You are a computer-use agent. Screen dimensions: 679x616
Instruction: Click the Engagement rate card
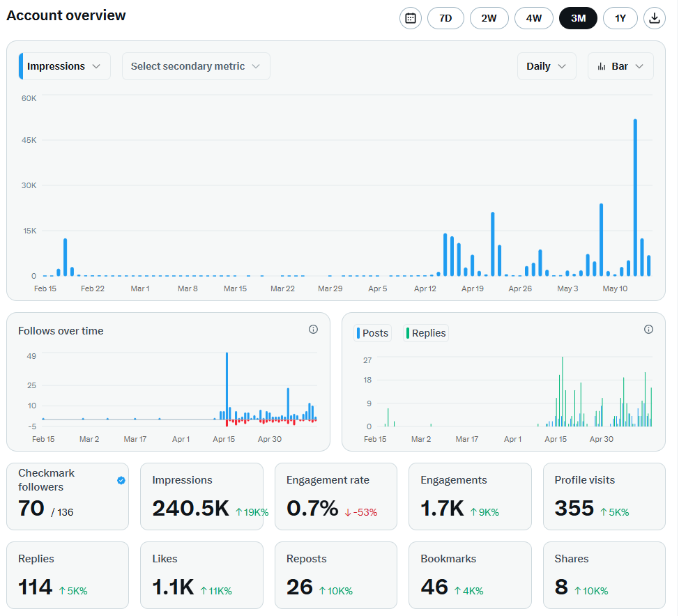(336, 496)
